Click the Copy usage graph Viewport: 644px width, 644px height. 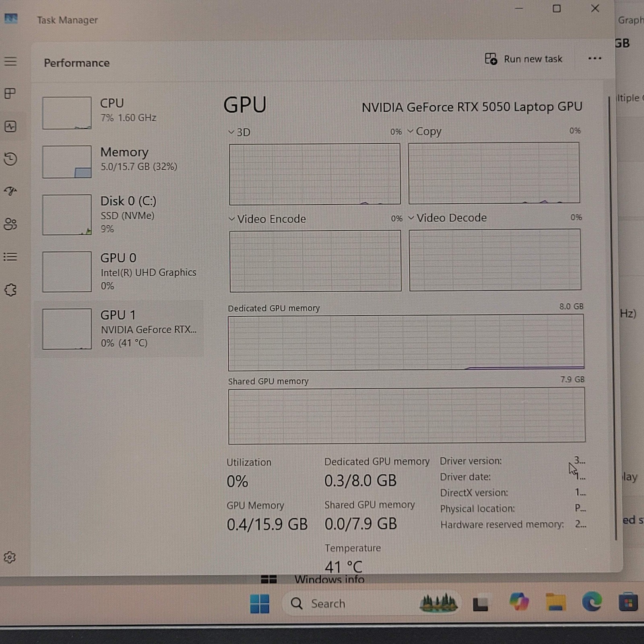[x=494, y=173]
